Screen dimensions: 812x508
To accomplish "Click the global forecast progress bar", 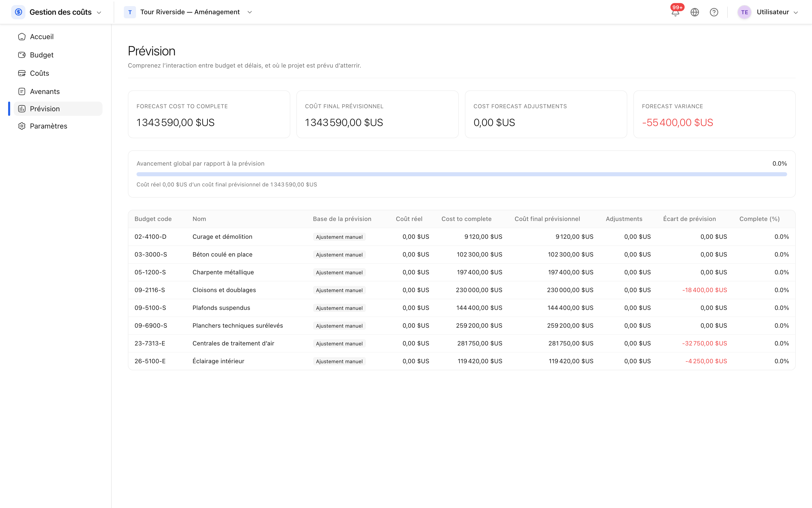I will click(462, 174).
